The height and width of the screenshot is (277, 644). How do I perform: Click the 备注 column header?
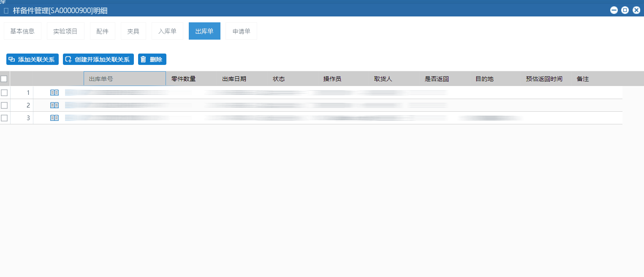point(583,79)
